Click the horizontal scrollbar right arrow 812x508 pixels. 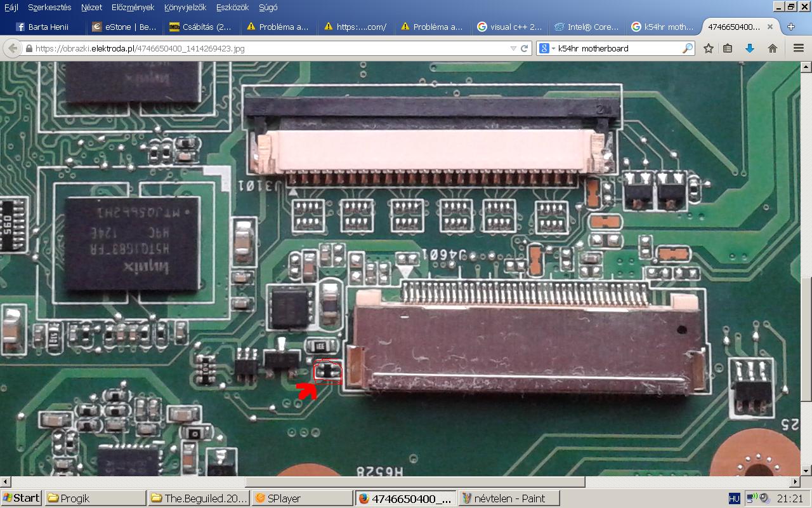(796, 481)
